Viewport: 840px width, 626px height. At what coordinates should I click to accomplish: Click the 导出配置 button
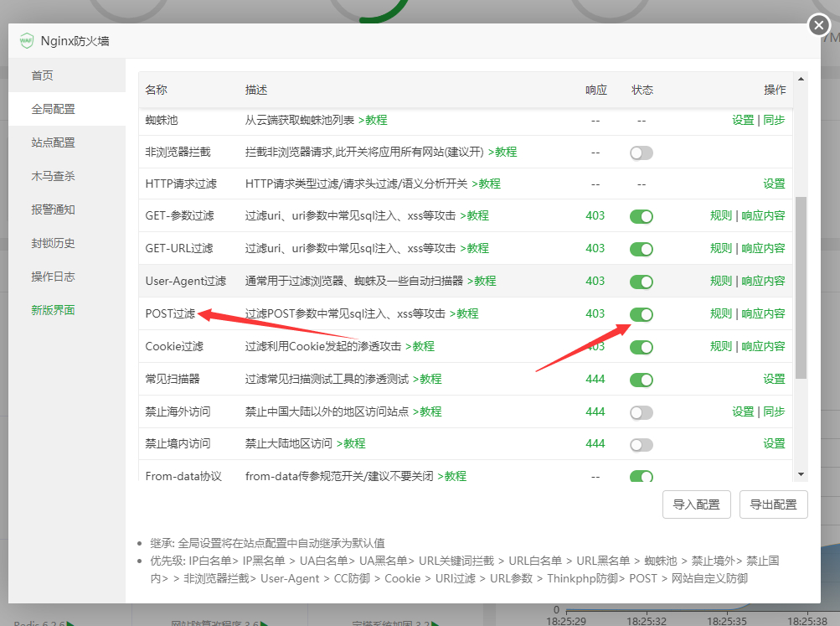click(773, 504)
